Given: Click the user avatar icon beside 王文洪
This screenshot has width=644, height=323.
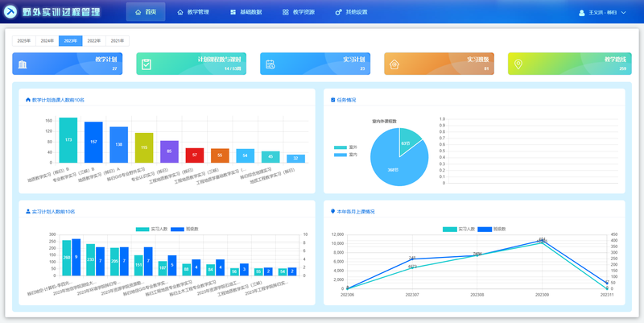Looking at the screenshot, I should tap(581, 13).
